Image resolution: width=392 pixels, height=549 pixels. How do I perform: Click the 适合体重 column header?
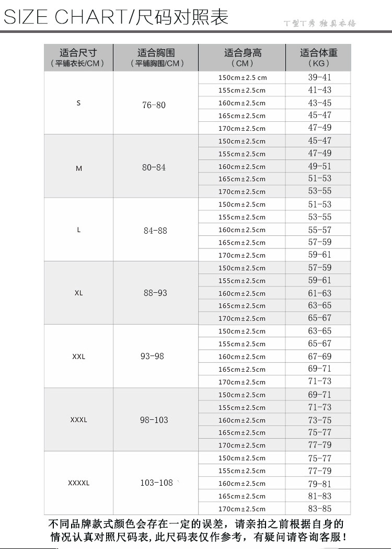tap(318, 58)
